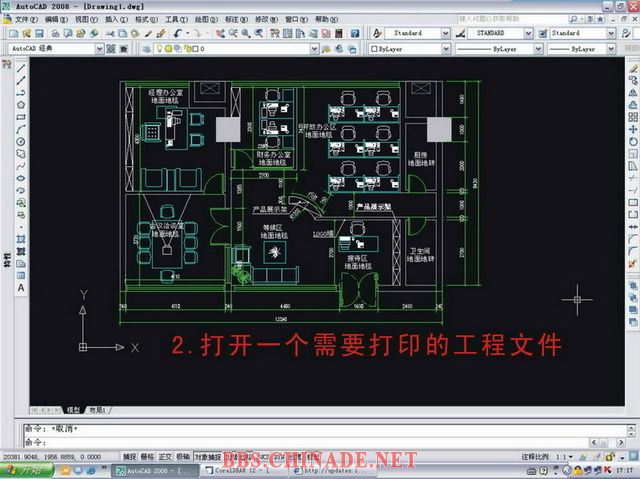Open the annotation scale 1:1 dropdown
Viewport: 640px width, 479px height.
[571, 457]
